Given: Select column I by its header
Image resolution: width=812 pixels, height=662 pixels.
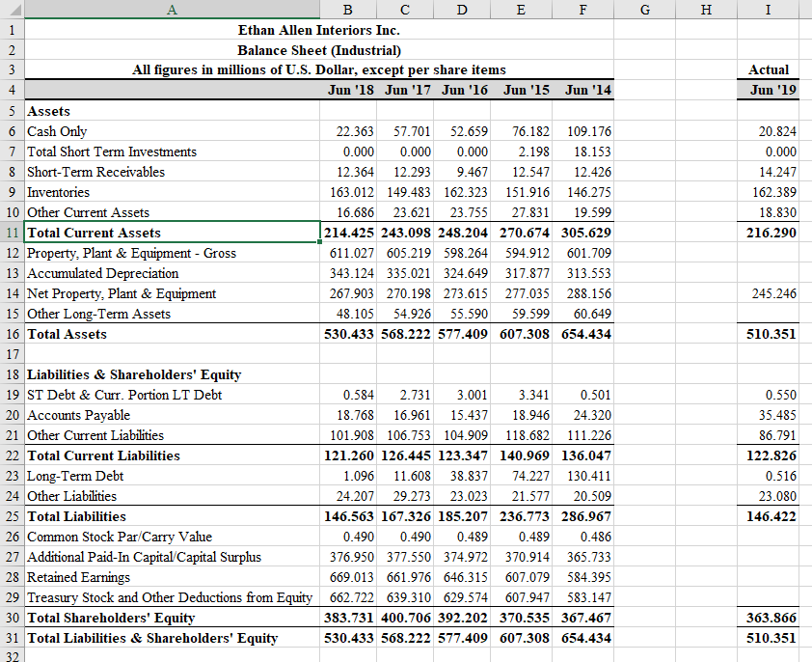Looking at the screenshot, I should [x=768, y=10].
